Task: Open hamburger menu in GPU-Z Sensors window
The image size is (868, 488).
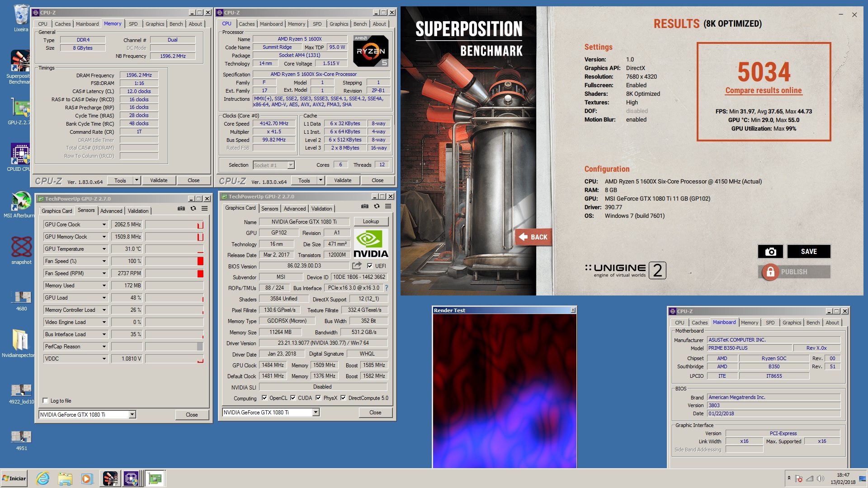Action: pos(205,208)
